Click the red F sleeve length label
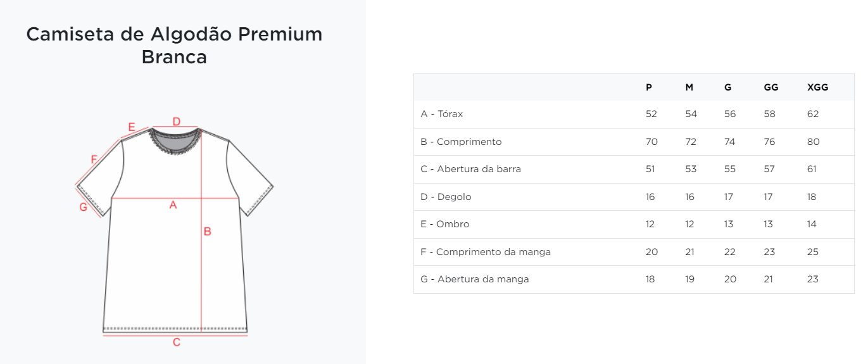Viewport: 868px width, 364px height. tap(94, 160)
